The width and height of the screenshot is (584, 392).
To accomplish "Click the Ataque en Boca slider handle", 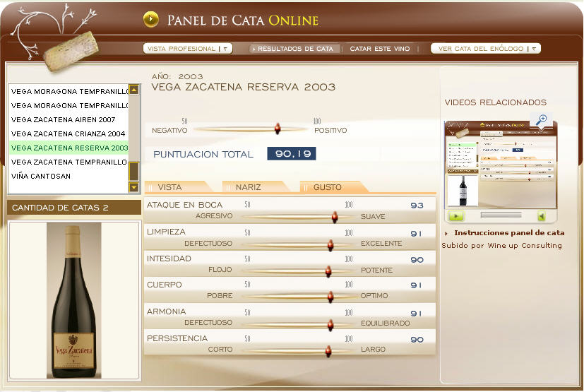I will coord(335,217).
